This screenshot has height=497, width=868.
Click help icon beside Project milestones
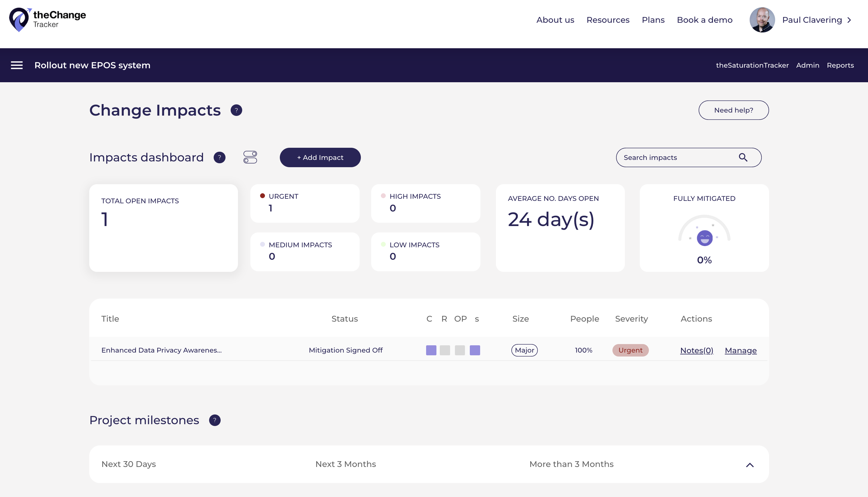pyautogui.click(x=215, y=420)
